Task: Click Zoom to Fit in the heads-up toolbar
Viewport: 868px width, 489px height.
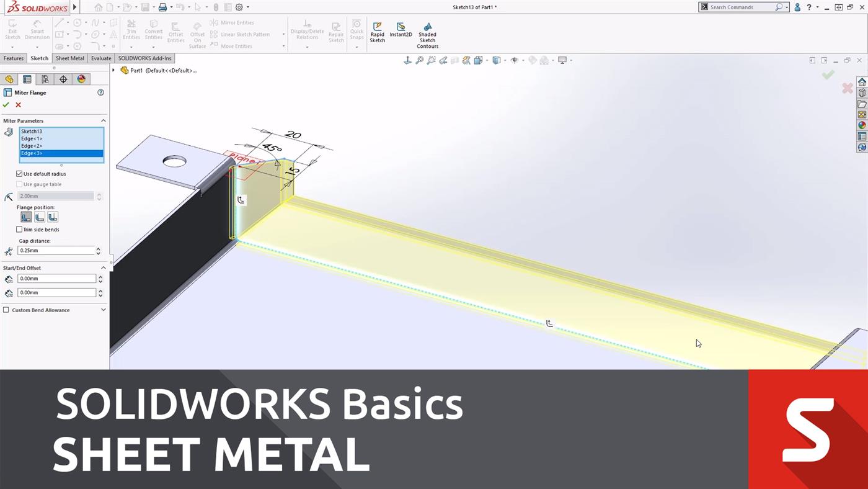Action: [419, 60]
